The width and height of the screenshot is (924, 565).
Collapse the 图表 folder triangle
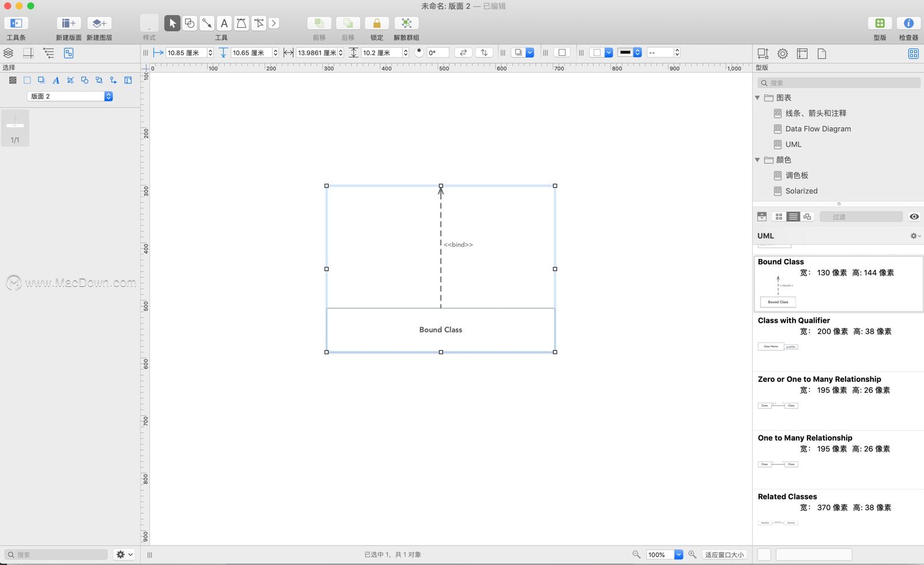pyautogui.click(x=757, y=98)
